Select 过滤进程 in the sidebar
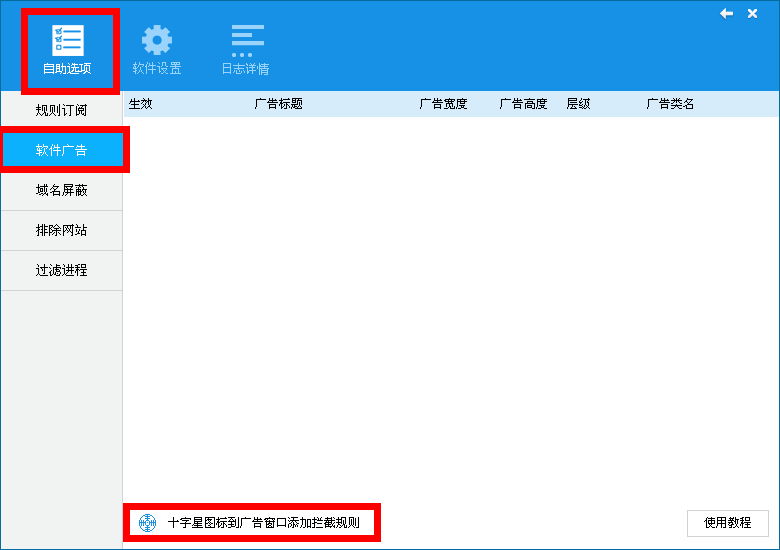The height and width of the screenshot is (550, 780). [62, 270]
